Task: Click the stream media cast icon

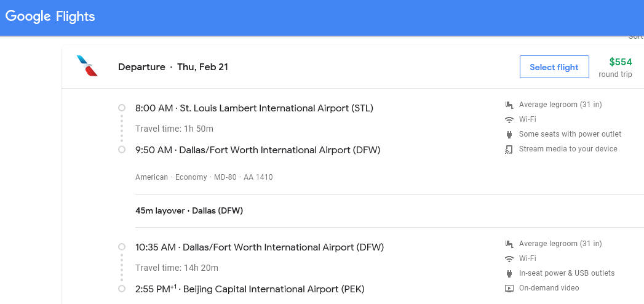Action: [509, 149]
